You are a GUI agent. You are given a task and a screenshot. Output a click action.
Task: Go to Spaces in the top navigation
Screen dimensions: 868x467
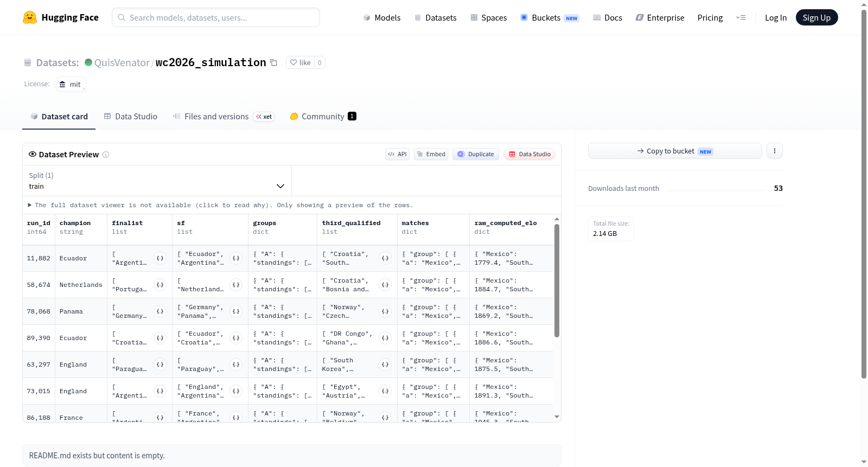point(489,18)
